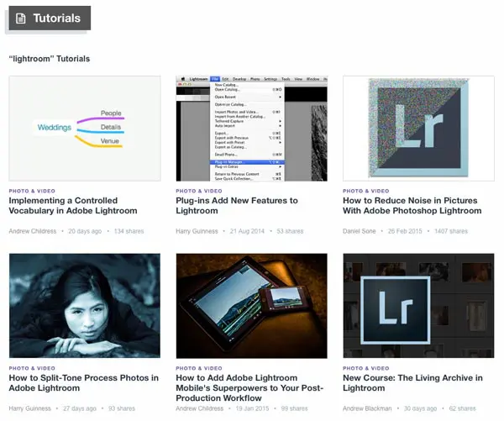Open the Weddings mind-map thumbnail

85,129
